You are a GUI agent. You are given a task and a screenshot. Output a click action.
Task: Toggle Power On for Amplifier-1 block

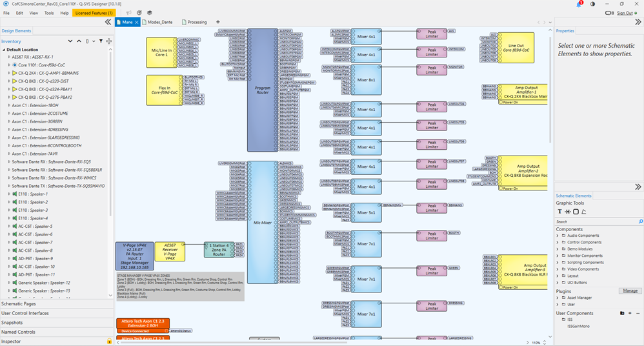pyautogui.click(x=501, y=102)
